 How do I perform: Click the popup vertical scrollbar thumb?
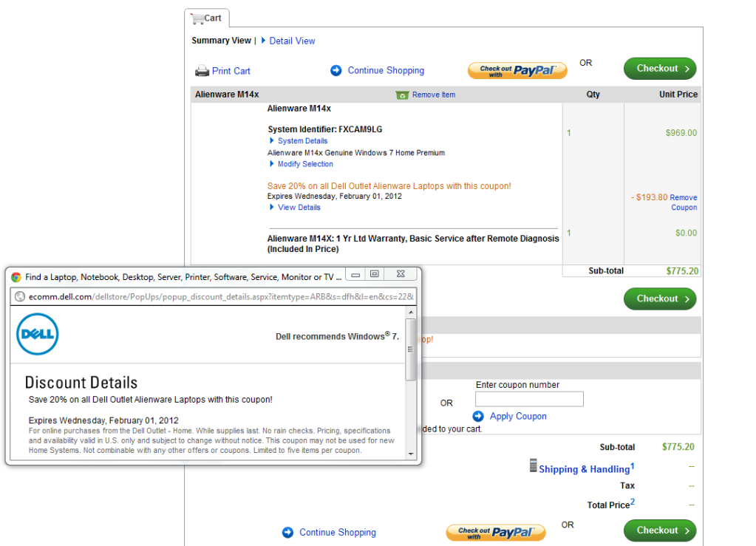411,349
